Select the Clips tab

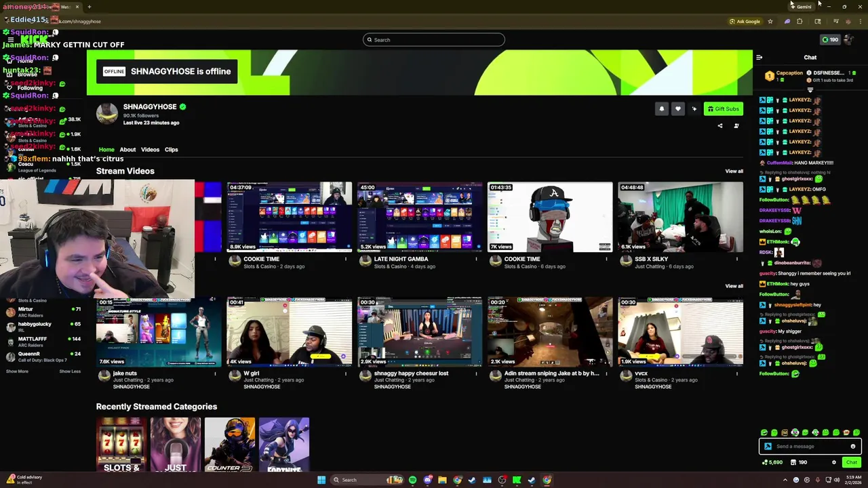click(x=171, y=150)
